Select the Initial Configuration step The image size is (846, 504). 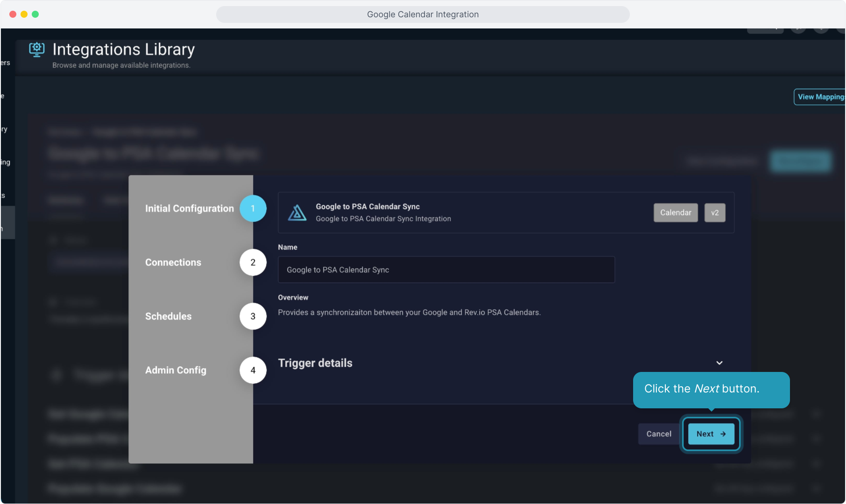click(x=190, y=209)
